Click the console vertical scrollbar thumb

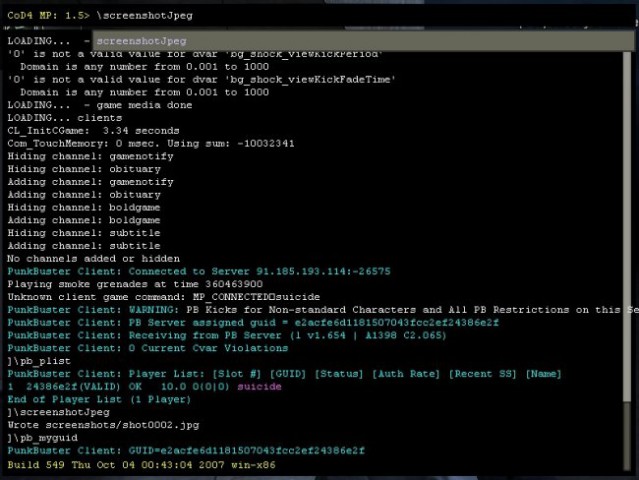(627, 226)
